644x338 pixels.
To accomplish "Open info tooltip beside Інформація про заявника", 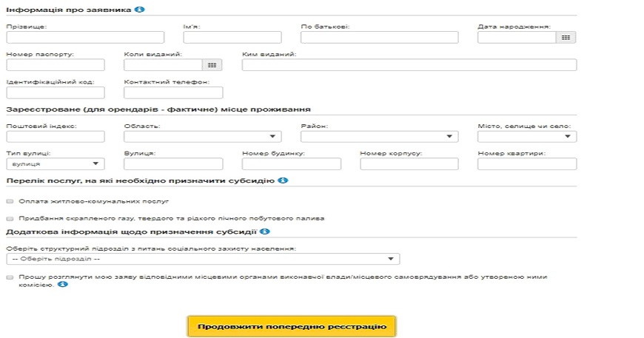I will click(140, 9).
